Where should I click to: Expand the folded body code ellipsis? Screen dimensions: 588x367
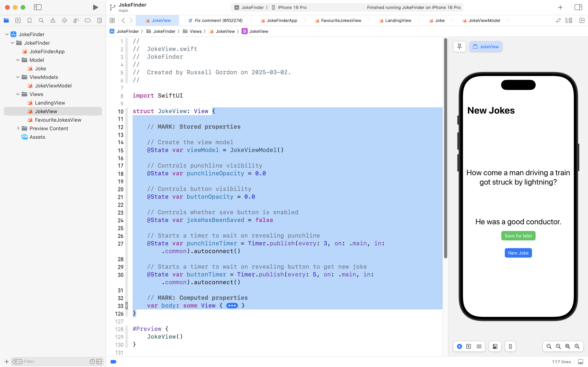tap(232, 306)
